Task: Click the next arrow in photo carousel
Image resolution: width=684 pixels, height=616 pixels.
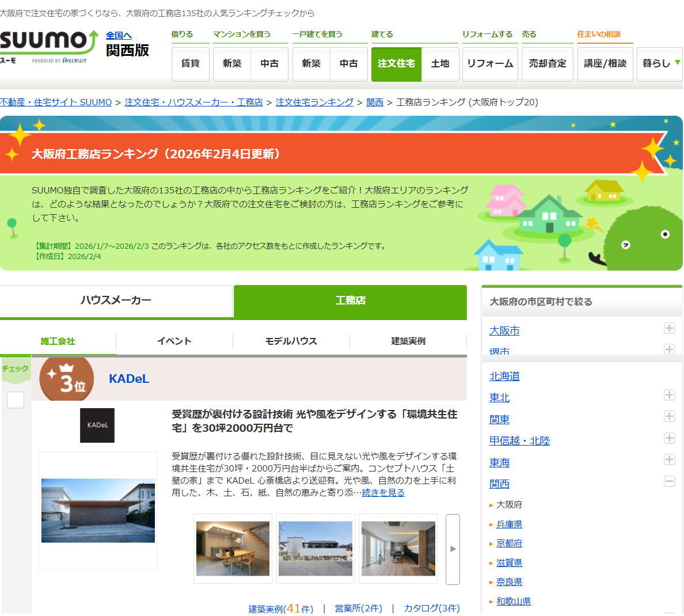Action: [x=453, y=549]
